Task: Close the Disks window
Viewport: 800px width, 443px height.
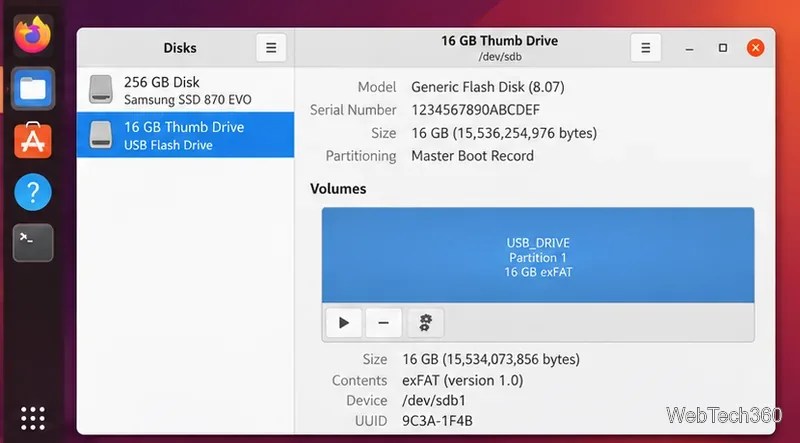Action: pyautogui.click(x=756, y=48)
